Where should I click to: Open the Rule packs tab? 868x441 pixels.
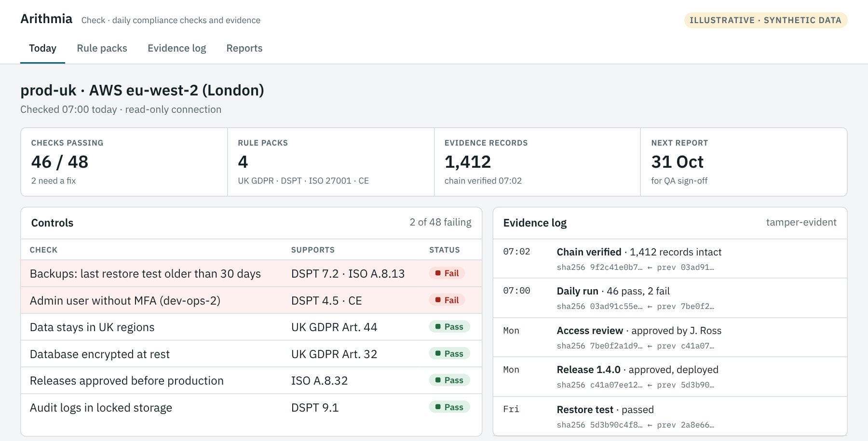pos(102,48)
